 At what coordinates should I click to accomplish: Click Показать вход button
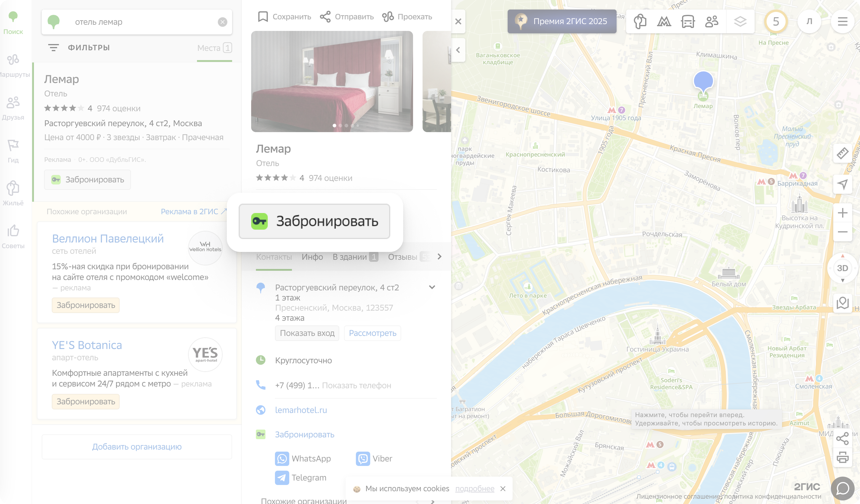click(307, 334)
